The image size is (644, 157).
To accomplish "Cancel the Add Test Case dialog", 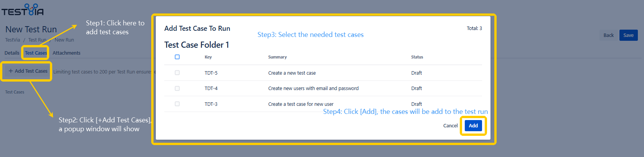I will point(450,126).
